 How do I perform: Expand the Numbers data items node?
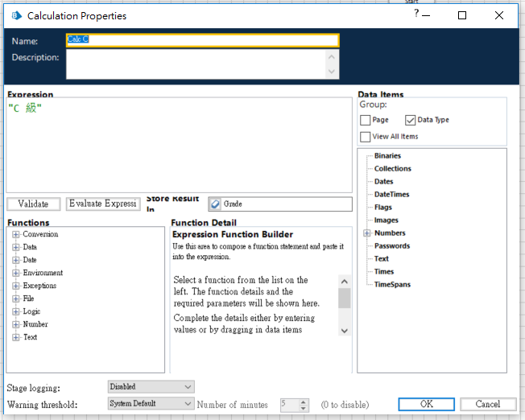tap(367, 233)
